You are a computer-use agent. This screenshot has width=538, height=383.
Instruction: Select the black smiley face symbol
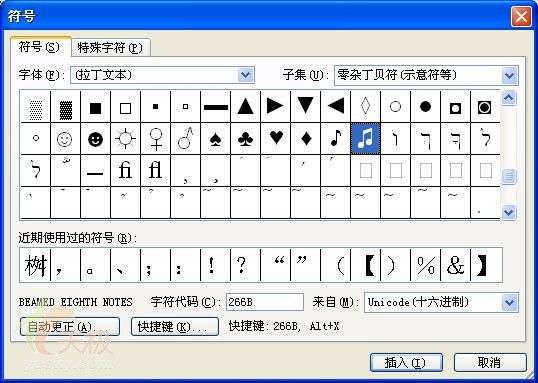point(95,139)
